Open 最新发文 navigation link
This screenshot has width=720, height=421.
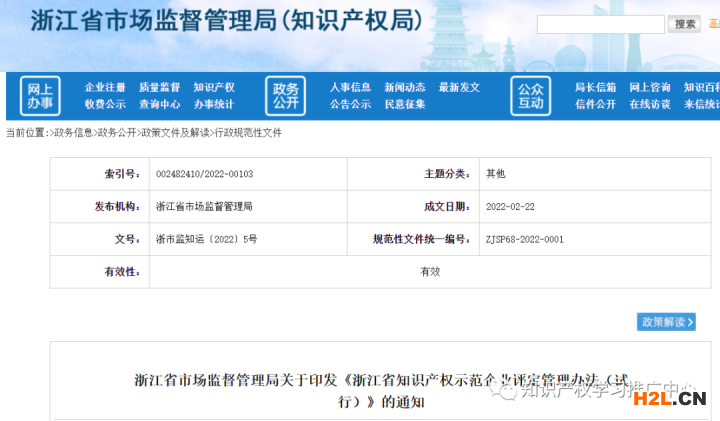tap(459, 88)
